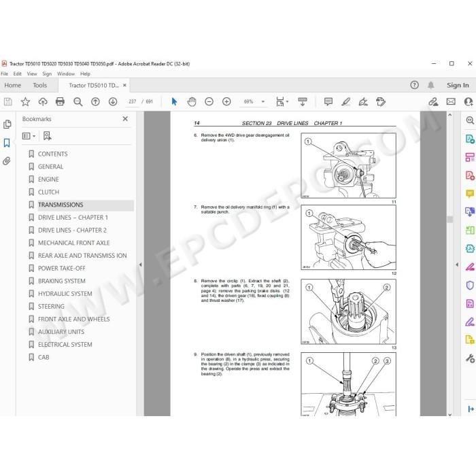Add document to starred favorites
Image resolution: width=476 pixels, height=476 pixels.
pos(25,101)
